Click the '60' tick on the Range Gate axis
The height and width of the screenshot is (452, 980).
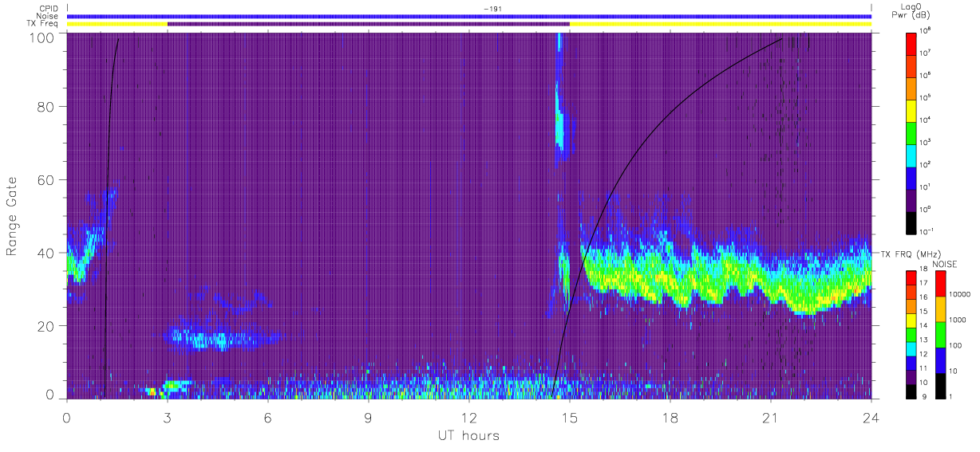pos(45,179)
